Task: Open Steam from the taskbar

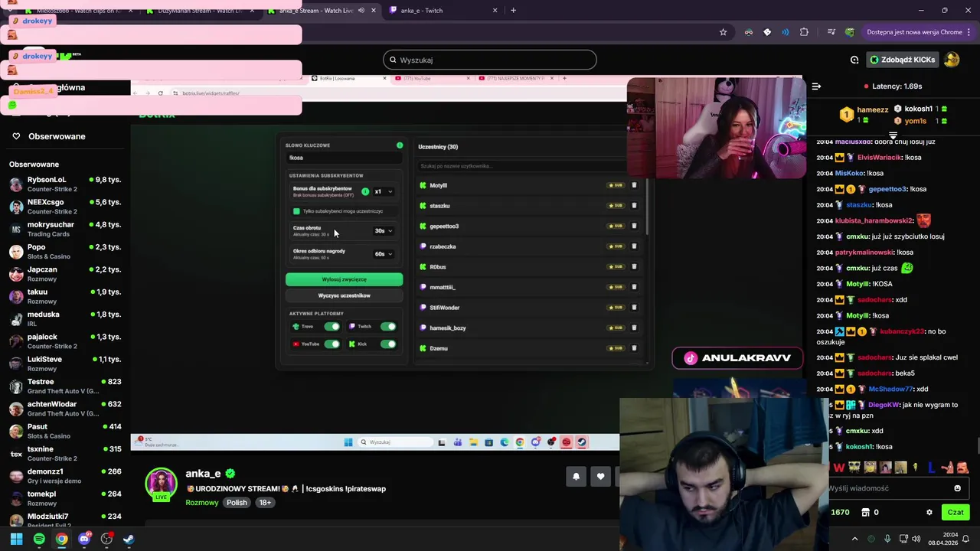Action: [x=129, y=539]
